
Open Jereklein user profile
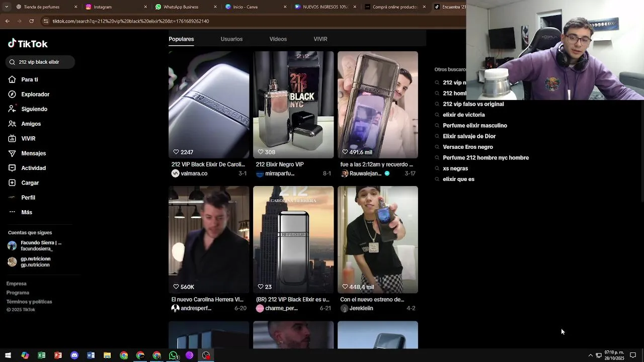tap(357, 308)
